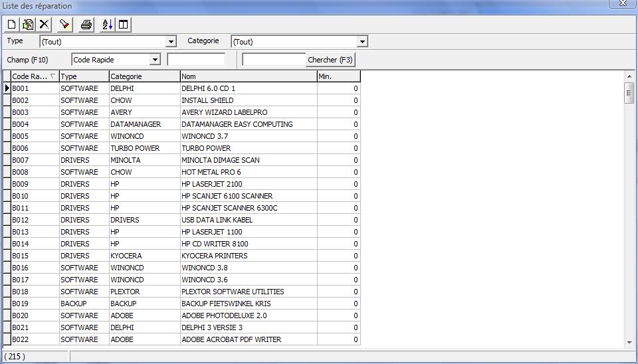Click the cell DELPHI 3 VERSIE 3
This screenshot has width=638, height=364.
pyautogui.click(x=249, y=327)
